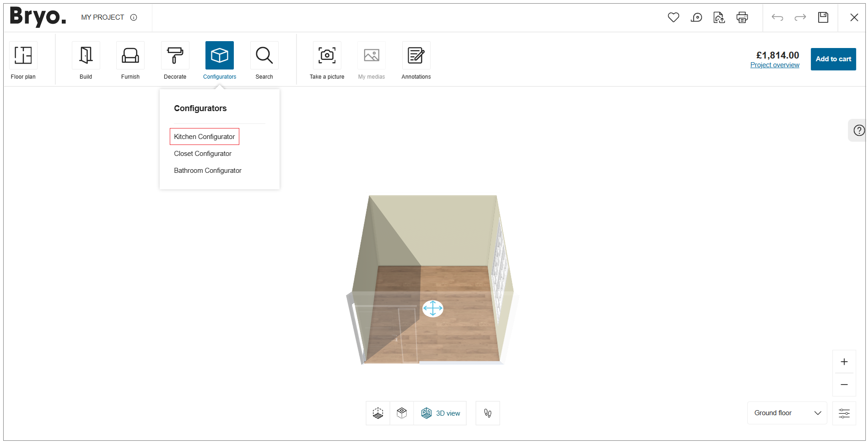Open the display settings sliders panel

coord(844,413)
